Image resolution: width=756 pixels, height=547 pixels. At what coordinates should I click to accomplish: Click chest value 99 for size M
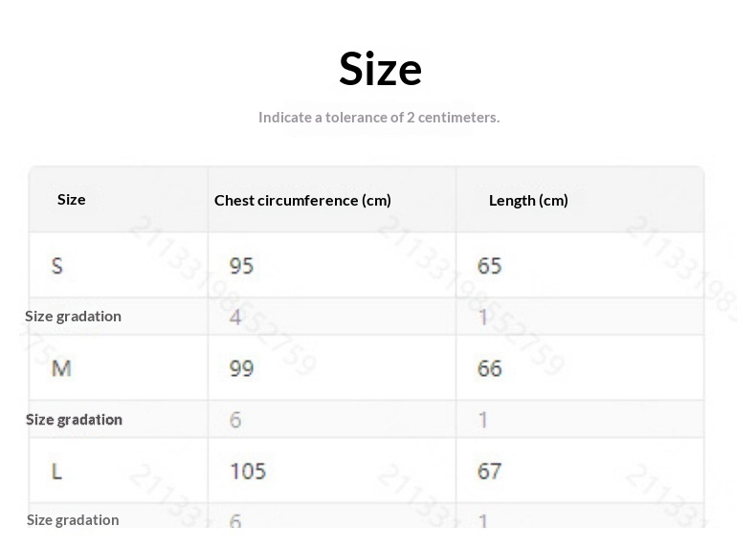tap(242, 368)
